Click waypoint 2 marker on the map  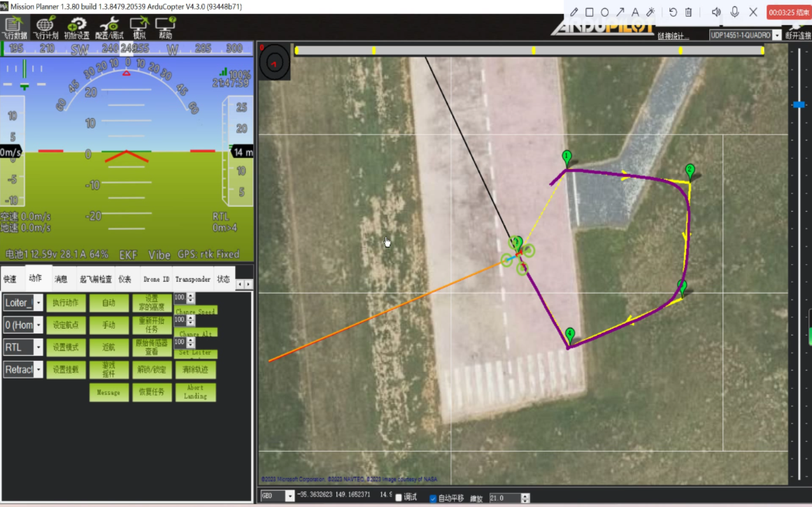click(x=690, y=170)
